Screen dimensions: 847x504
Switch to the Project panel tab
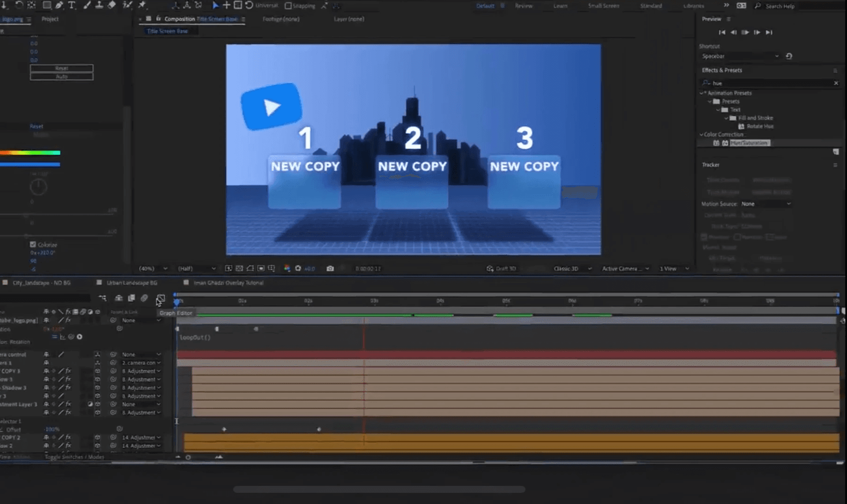coord(50,19)
